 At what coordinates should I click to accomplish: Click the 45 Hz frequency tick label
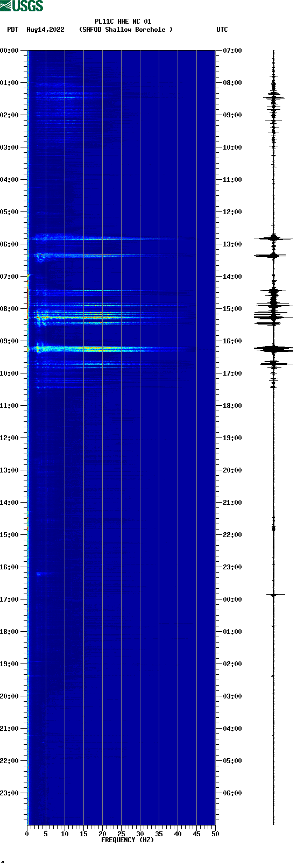click(196, 834)
